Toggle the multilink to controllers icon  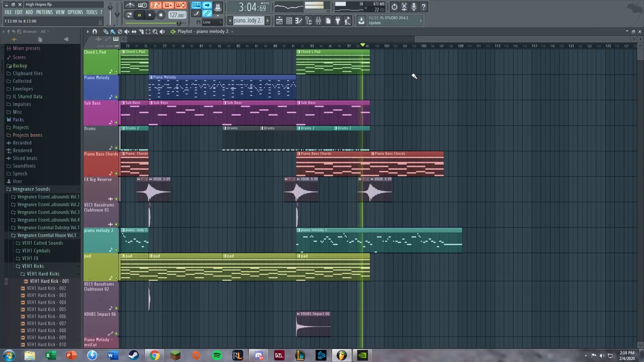207,13
